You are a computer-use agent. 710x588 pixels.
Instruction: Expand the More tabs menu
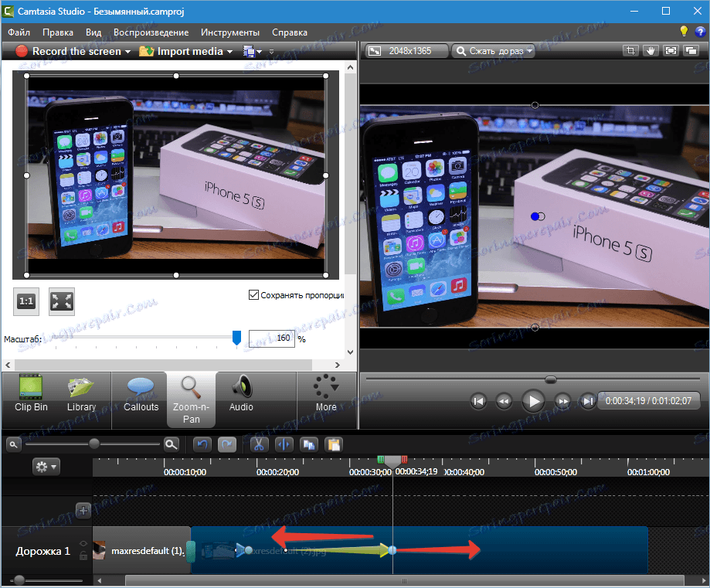coord(325,393)
